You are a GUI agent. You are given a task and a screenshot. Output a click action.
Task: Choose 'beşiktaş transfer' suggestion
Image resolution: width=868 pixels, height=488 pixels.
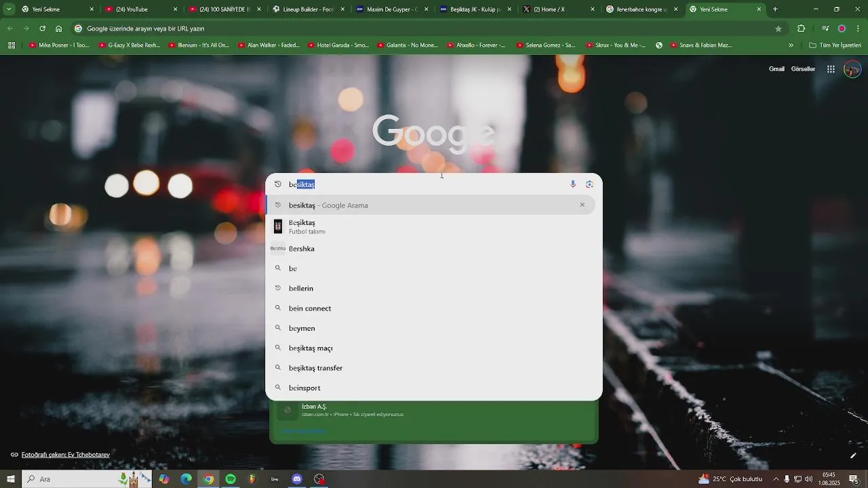[x=434, y=368]
